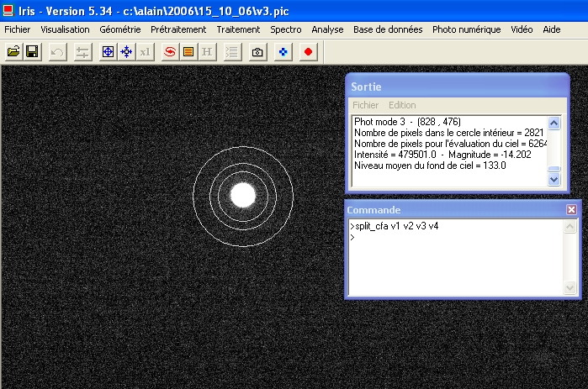Open the Photo numérique menu
The width and height of the screenshot is (588, 389).
(467, 29)
